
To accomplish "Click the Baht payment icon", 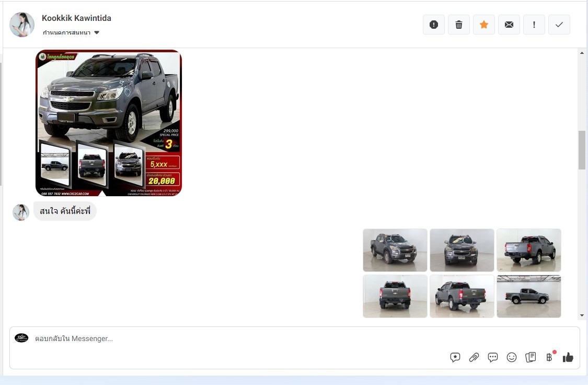I will point(549,357).
